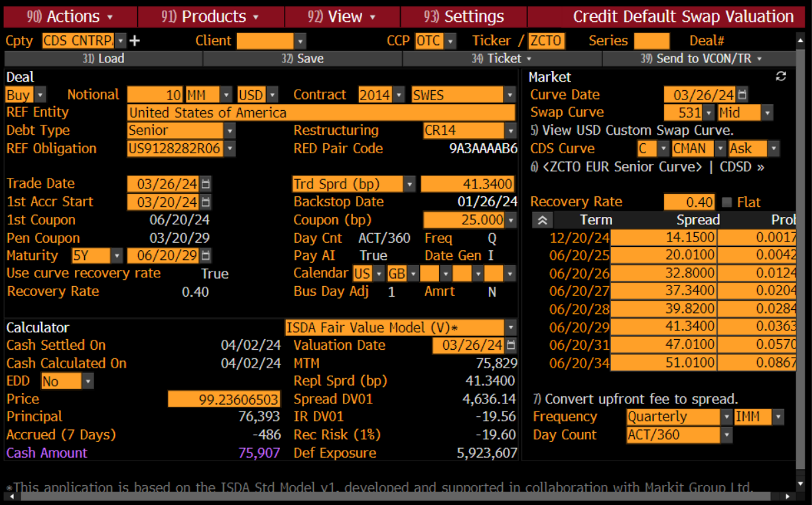Click View USD Custom Swap Curve link
812x505 pixels.
(632, 130)
